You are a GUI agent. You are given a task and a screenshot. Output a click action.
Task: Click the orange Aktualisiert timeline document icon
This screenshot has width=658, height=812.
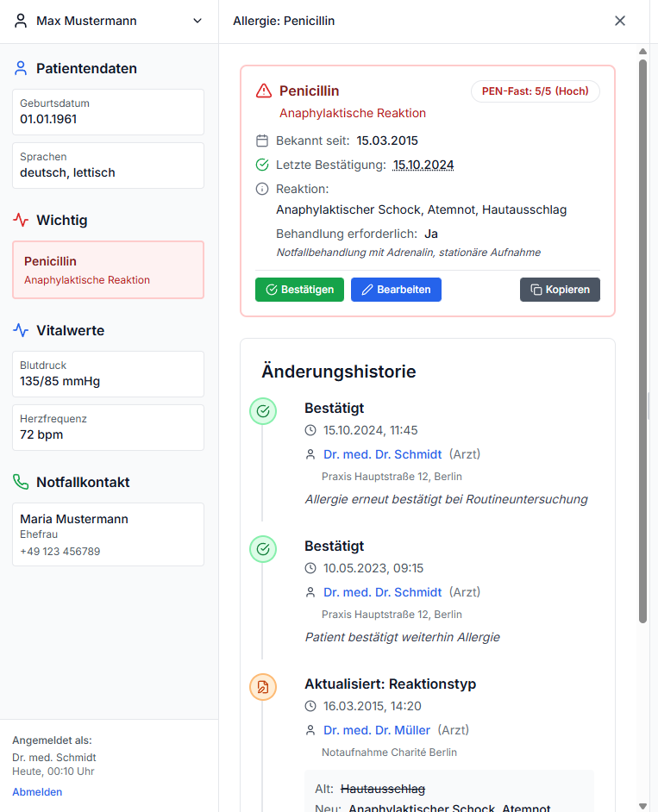point(263,687)
